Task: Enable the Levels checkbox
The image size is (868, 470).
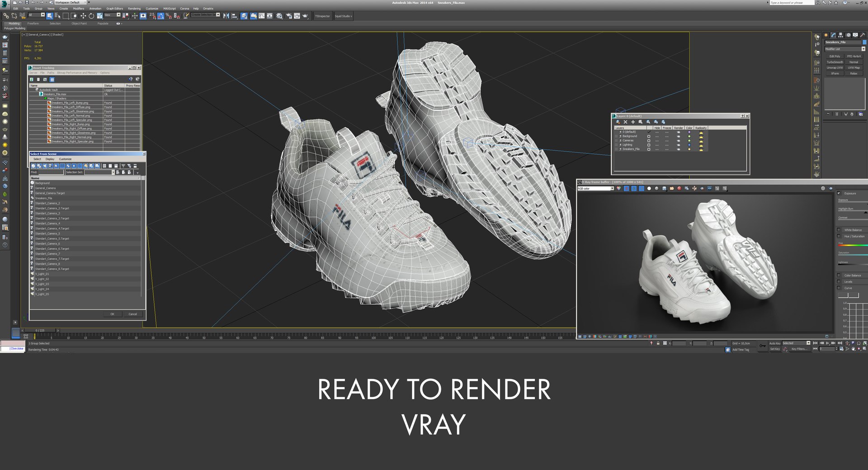Action: click(x=839, y=281)
